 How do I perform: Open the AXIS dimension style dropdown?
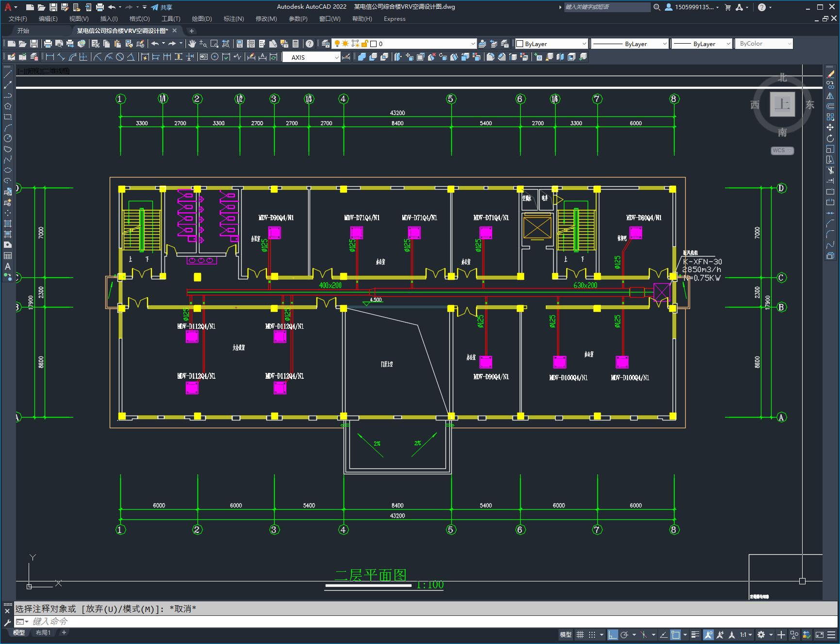312,57
